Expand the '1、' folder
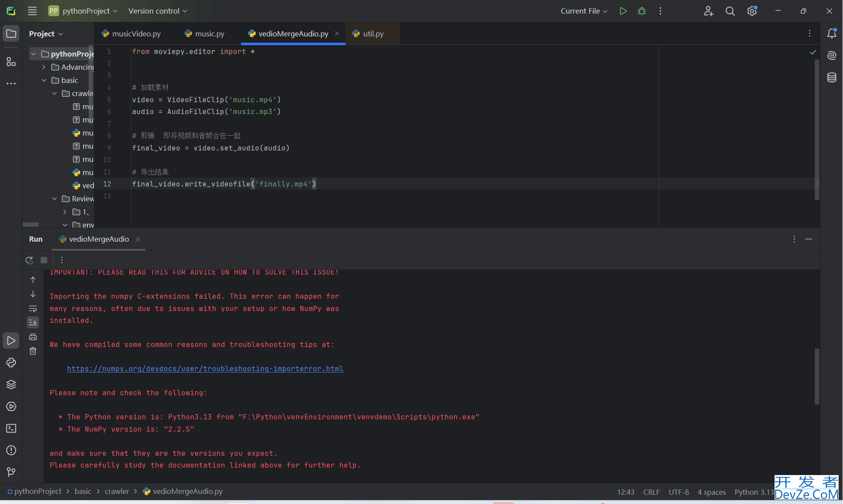843x504 pixels. pos(65,212)
